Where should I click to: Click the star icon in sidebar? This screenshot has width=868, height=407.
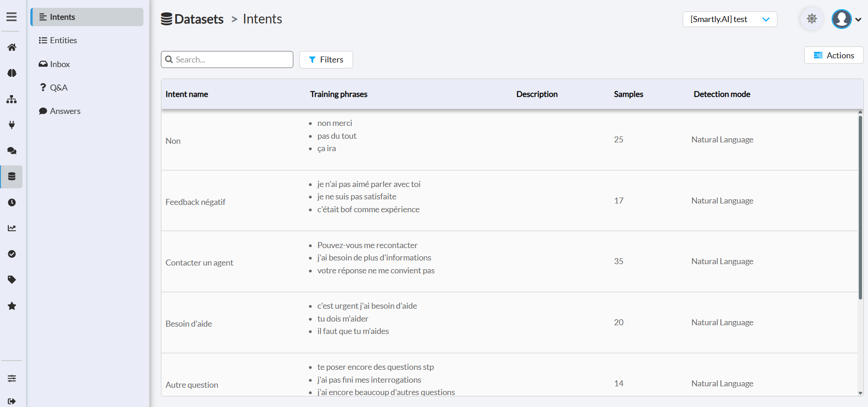(12, 306)
